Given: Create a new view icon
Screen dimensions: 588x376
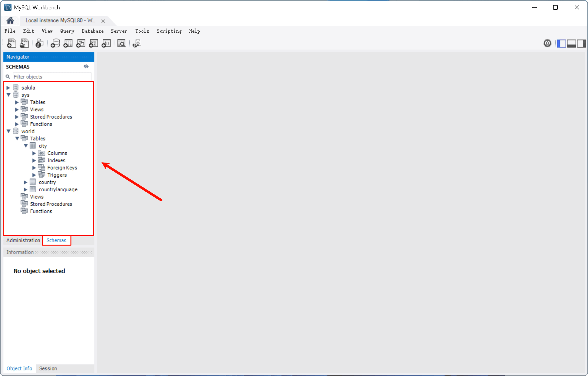Looking at the screenshot, I should [x=81, y=43].
